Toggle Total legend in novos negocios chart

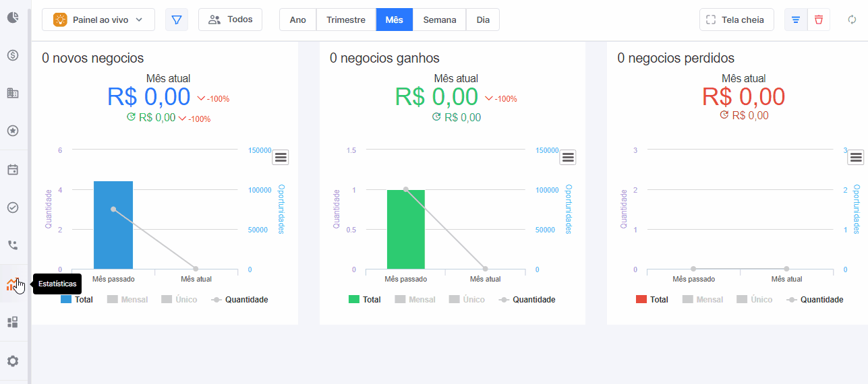coord(77,299)
